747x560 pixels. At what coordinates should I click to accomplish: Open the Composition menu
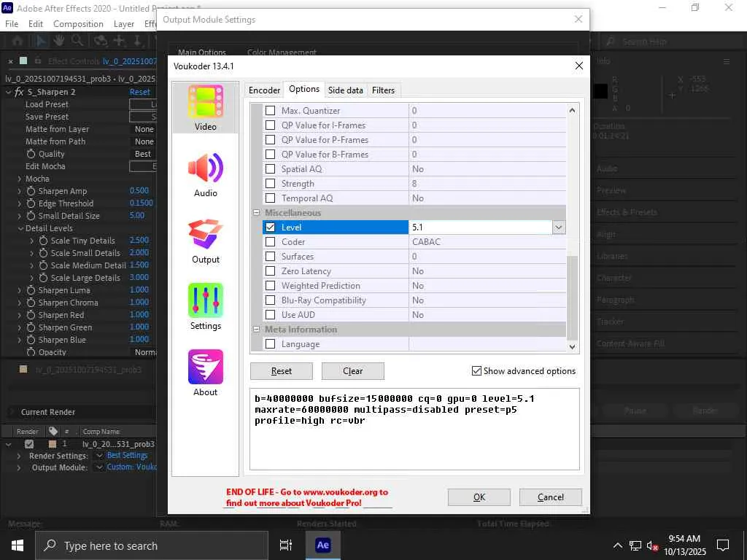[78, 24]
